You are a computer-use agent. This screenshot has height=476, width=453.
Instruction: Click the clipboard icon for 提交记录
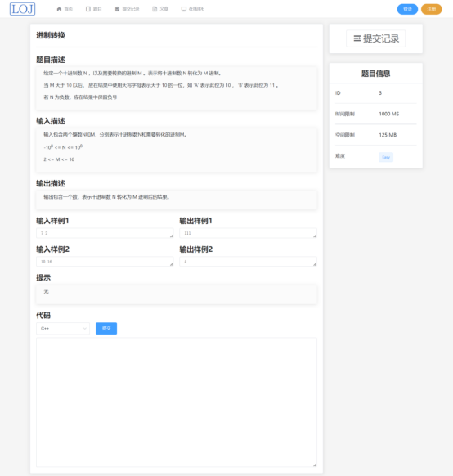point(117,9)
